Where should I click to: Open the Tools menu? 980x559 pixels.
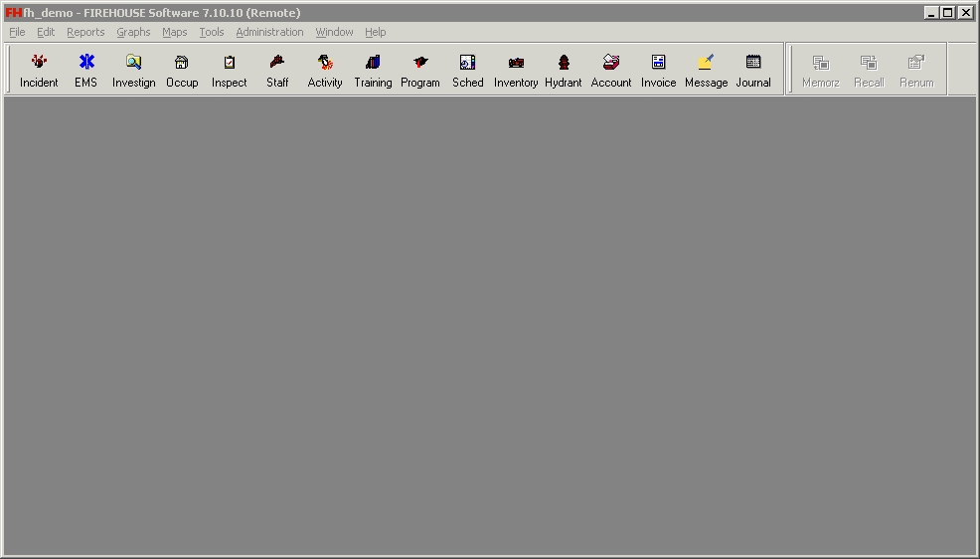click(212, 32)
